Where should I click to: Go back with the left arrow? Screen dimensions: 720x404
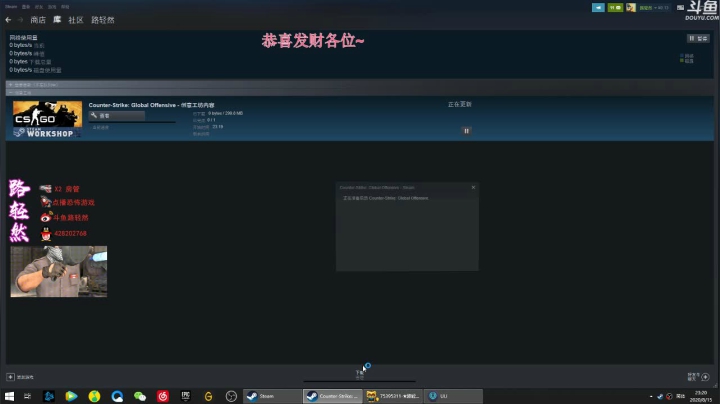[8, 20]
